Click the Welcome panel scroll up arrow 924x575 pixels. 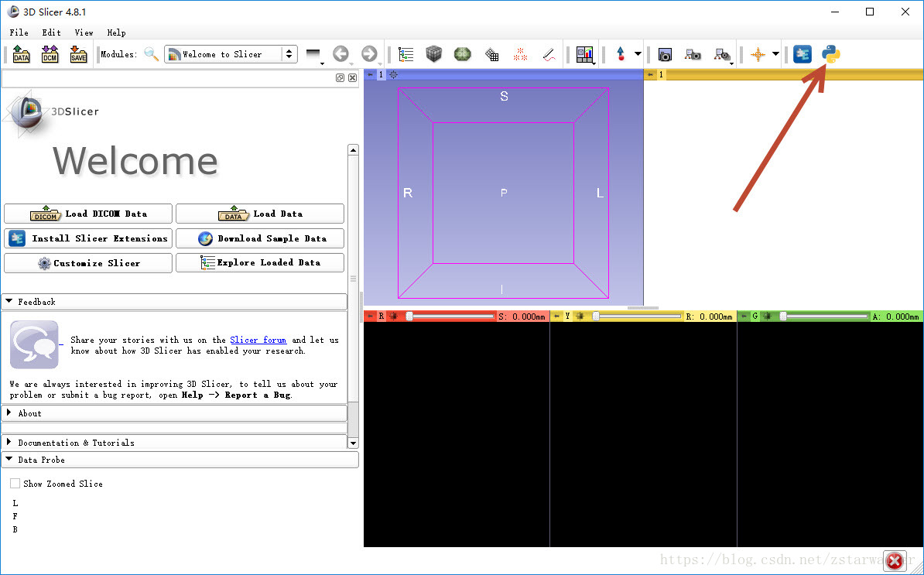(353, 150)
